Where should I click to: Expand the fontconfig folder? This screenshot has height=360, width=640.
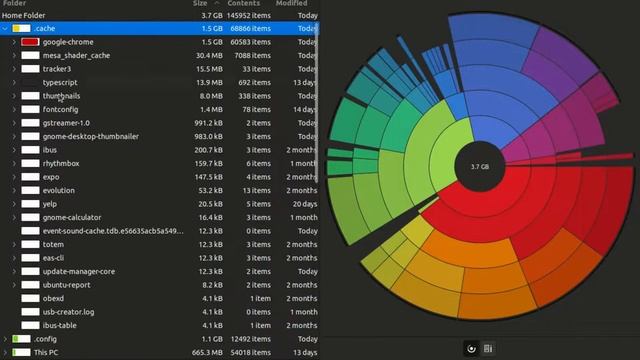pyautogui.click(x=14, y=109)
